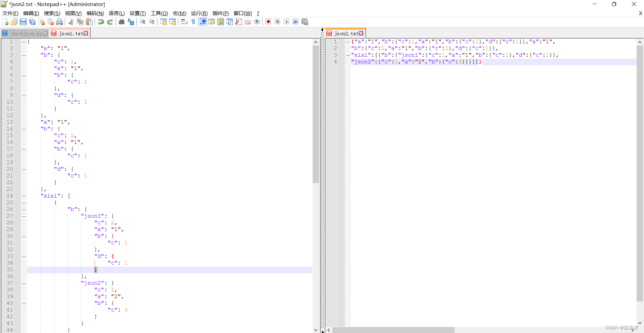644x333 pixels.
Task: Zoom out with magnifier minus icon
Action: (x=152, y=22)
